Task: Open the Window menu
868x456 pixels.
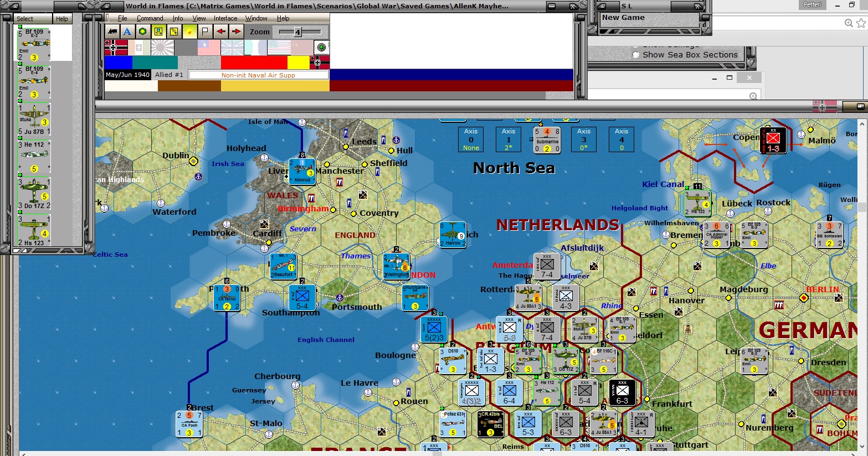Action: coord(256,18)
